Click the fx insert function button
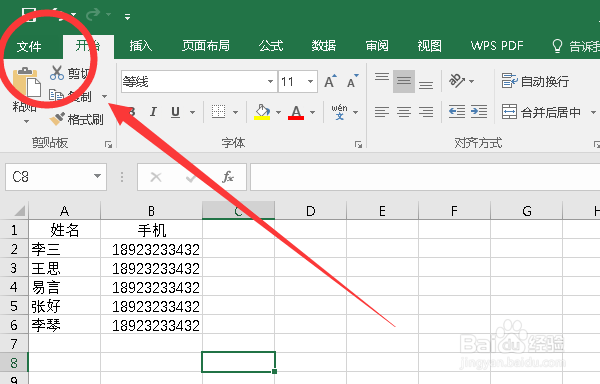Image resolution: width=600 pixels, height=384 pixels. pos(228,177)
